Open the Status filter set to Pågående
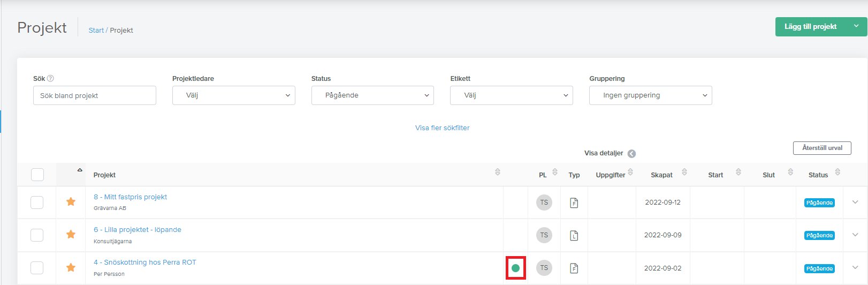This screenshot has height=285, width=868. [372, 95]
